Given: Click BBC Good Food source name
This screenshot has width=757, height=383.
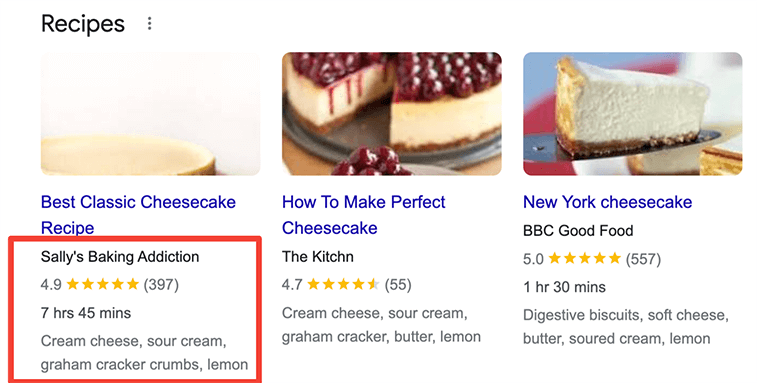Looking at the screenshot, I should [x=578, y=230].
